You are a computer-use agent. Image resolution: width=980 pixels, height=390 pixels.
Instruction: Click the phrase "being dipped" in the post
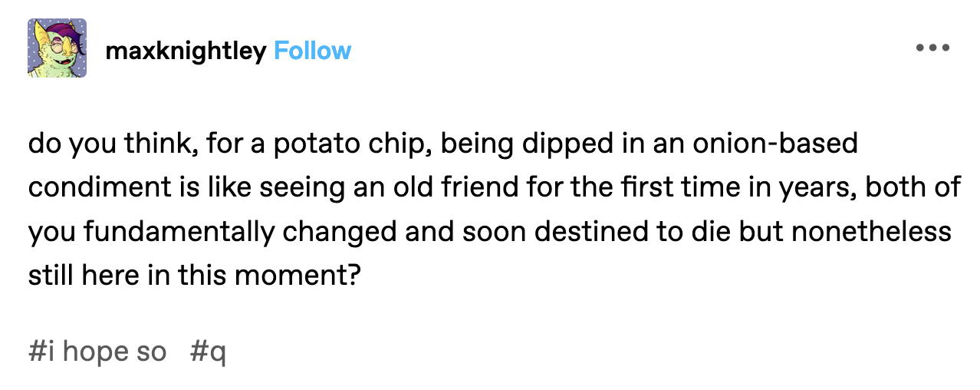(519, 143)
